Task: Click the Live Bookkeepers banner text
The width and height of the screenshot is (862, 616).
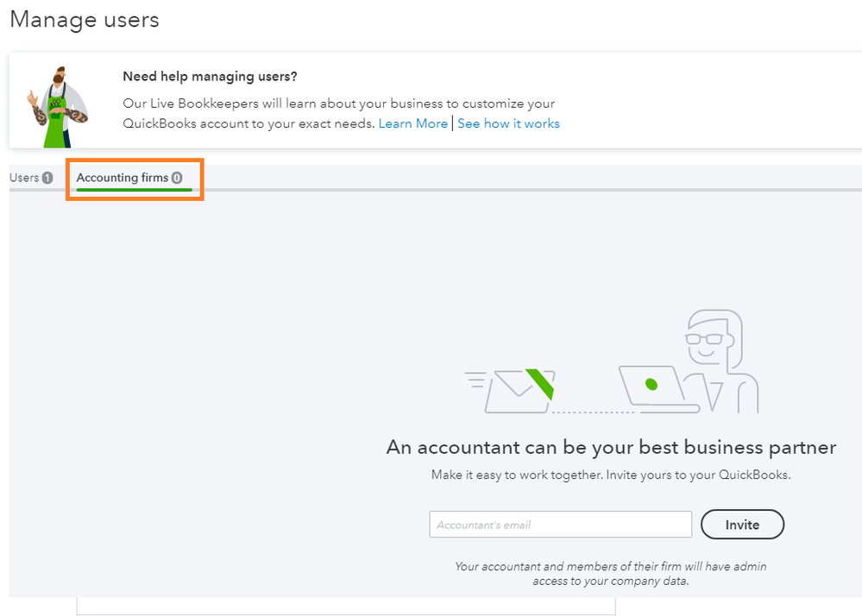Action: pos(339,113)
